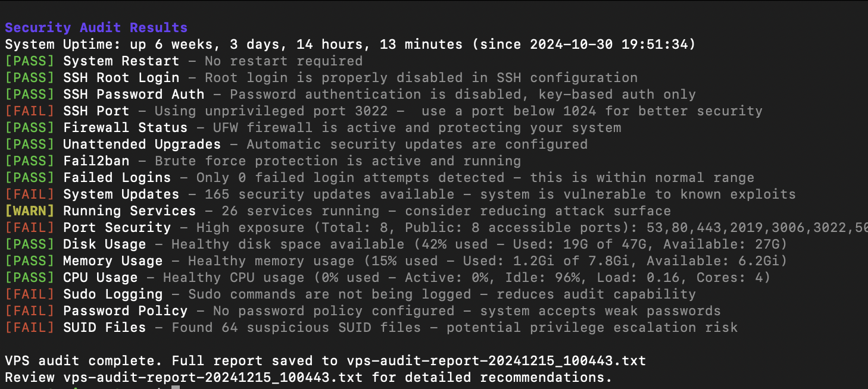The image size is (868, 389).
Task: Click the System Uptime line
Action: coord(350,44)
